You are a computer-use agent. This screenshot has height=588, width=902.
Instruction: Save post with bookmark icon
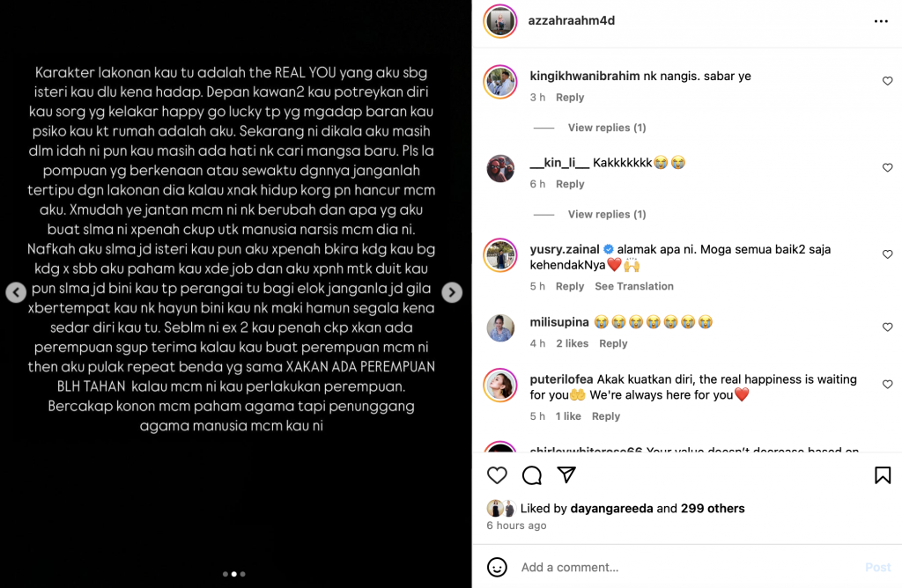click(x=883, y=475)
